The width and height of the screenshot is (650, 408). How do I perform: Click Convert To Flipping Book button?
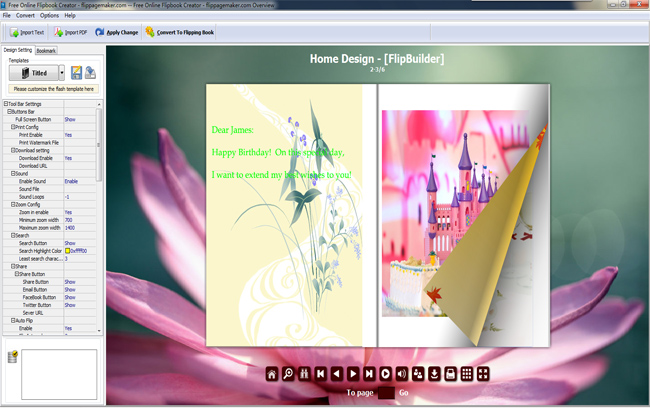179,32
